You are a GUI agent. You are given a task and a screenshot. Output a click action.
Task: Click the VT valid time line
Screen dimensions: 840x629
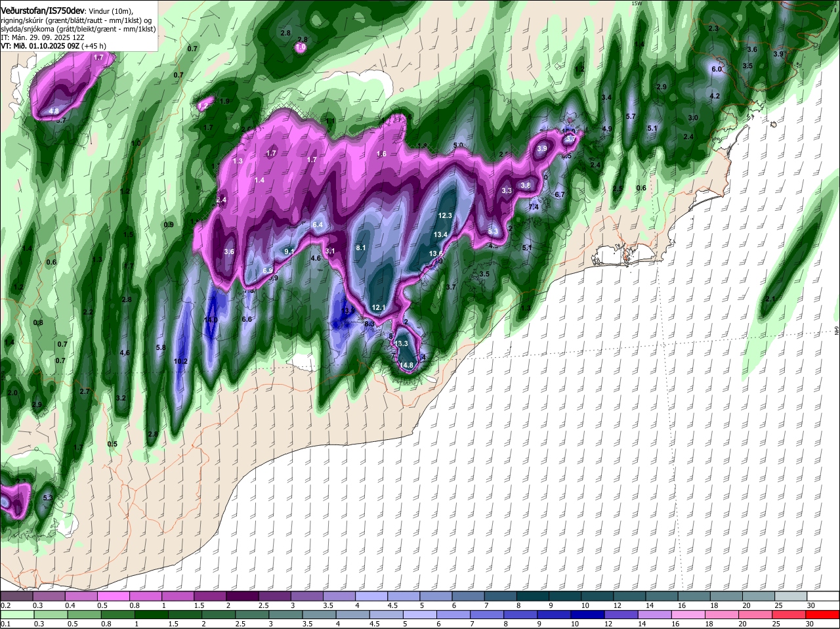52,47
